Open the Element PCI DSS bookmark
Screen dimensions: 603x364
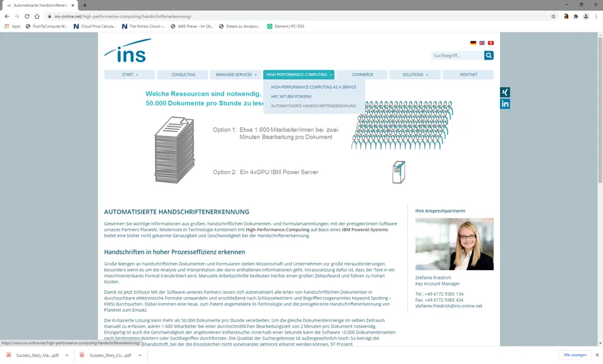286,27
